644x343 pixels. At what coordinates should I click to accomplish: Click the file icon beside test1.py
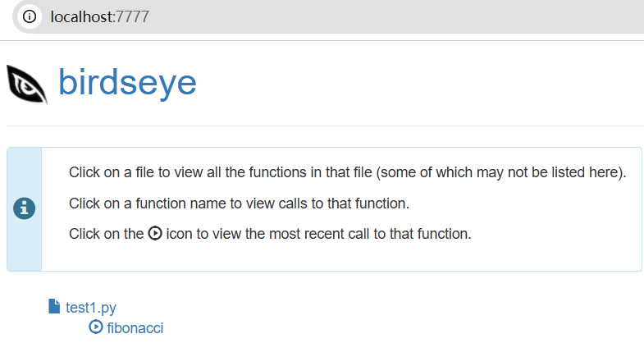pos(54,306)
